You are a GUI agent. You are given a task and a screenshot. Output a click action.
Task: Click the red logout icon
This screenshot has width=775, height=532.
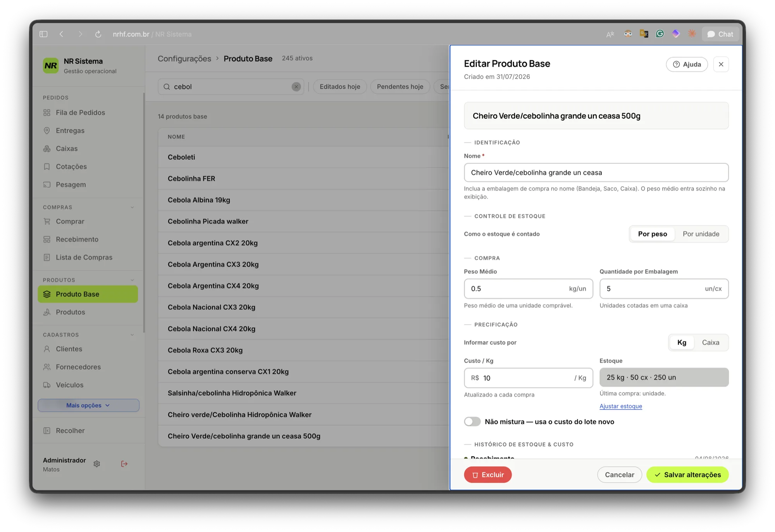click(x=124, y=464)
